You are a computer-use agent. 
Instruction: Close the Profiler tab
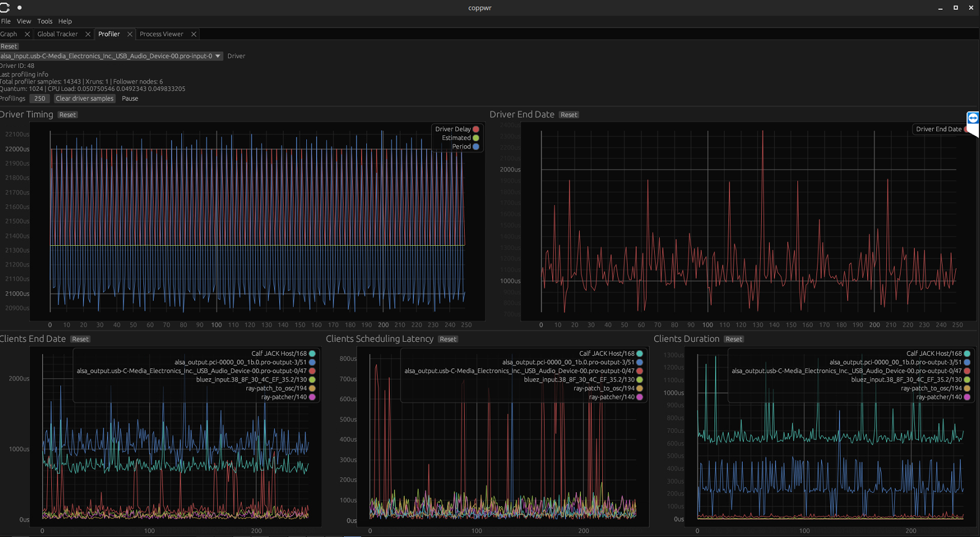[130, 35]
